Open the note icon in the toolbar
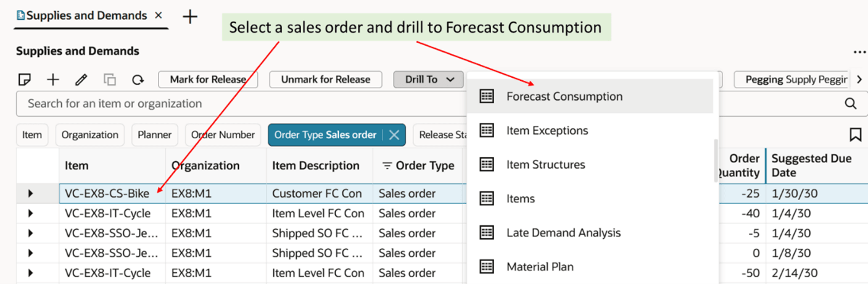Viewport: 868px width, 284px height. pos(25,80)
